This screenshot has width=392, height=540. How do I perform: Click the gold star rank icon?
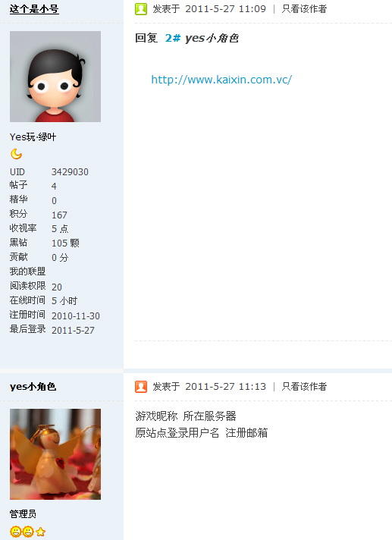tap(40, 532)
